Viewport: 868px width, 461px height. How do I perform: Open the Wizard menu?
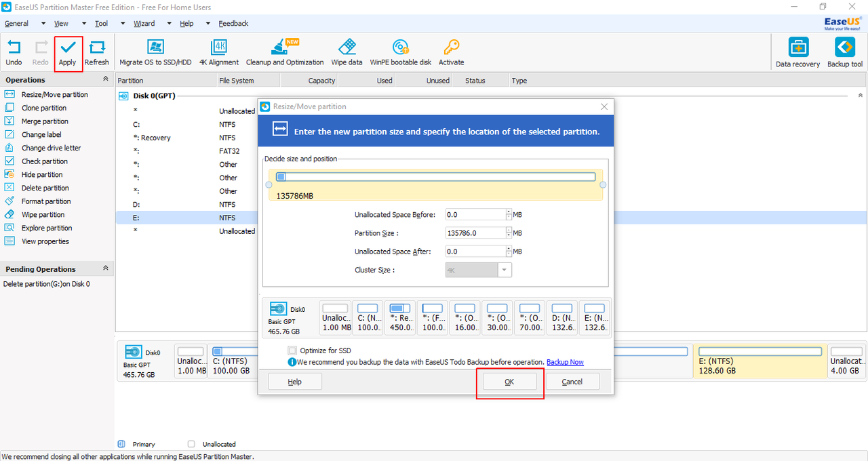click(144, 24)
